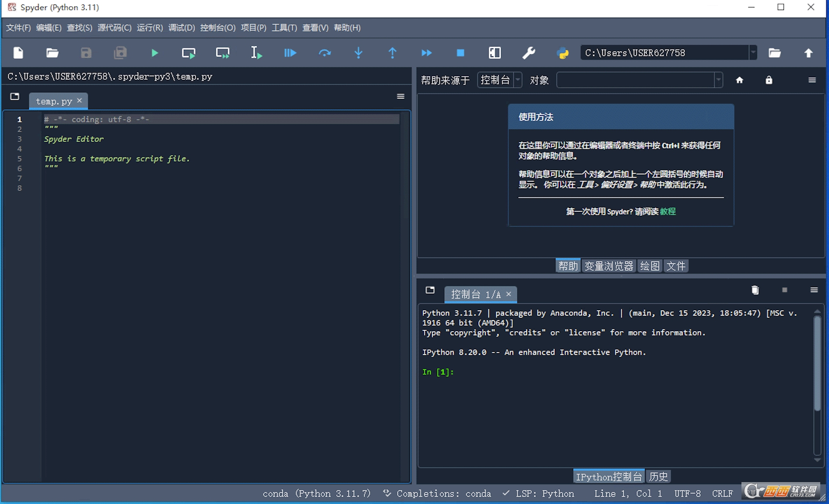Screen dimensions: 829x504
Task: Click the 对象 input field
Action: point(636,80)
